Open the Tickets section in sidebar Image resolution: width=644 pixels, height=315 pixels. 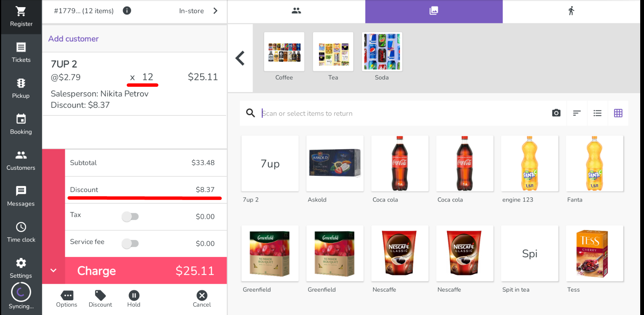pyautogui.click(x=21, y=52)
